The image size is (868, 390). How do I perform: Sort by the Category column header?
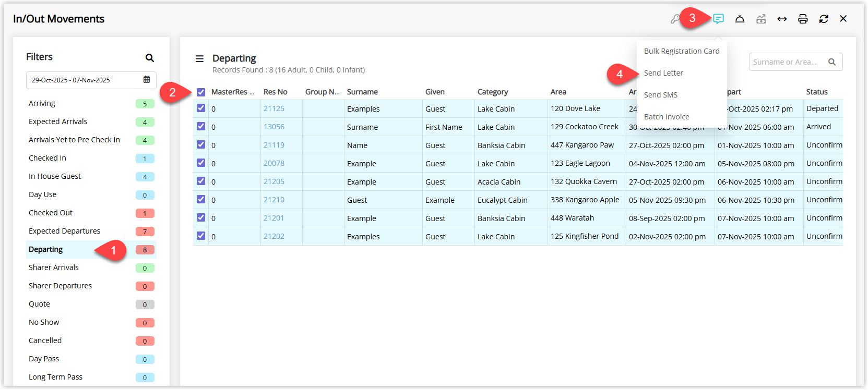[493, 92]
